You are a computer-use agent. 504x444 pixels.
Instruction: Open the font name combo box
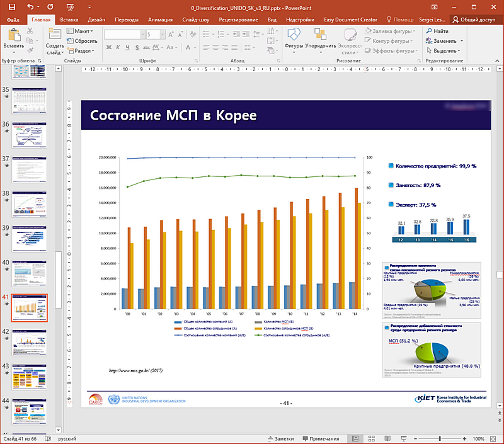(125, 35)
